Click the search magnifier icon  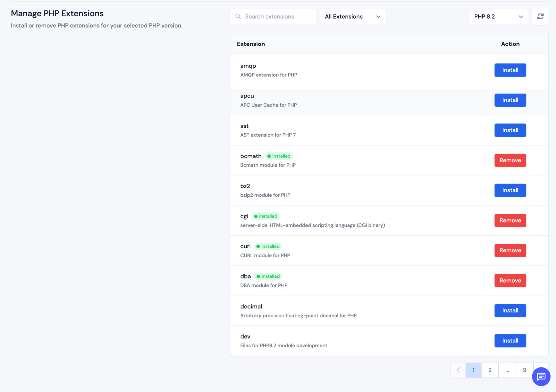click(238, 16)
